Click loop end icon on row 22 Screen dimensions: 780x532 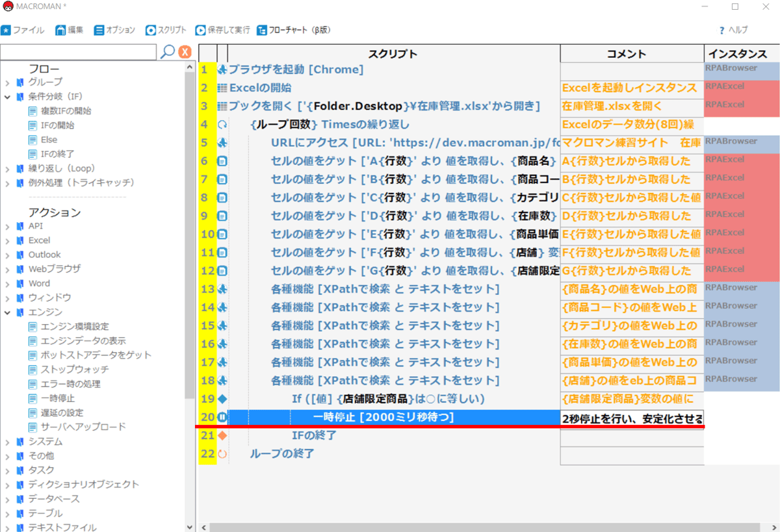point(222,454)
